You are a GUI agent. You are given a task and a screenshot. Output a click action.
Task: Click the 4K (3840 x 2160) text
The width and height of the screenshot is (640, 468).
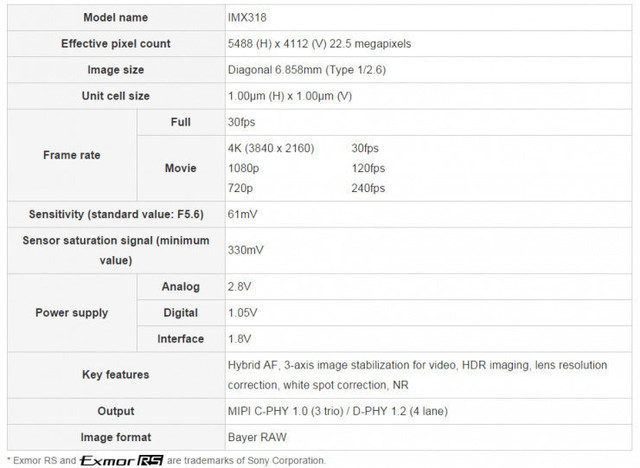(x=271, y=148)
